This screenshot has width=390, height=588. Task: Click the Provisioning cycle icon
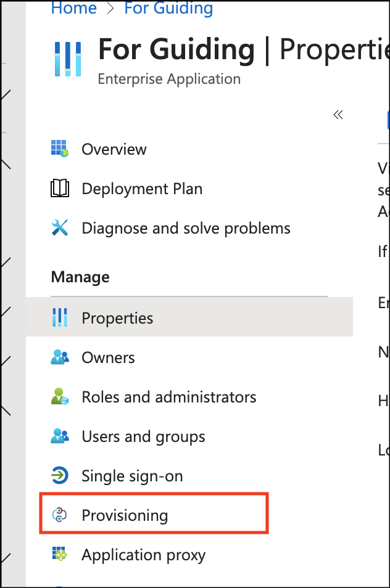(60, 515)
